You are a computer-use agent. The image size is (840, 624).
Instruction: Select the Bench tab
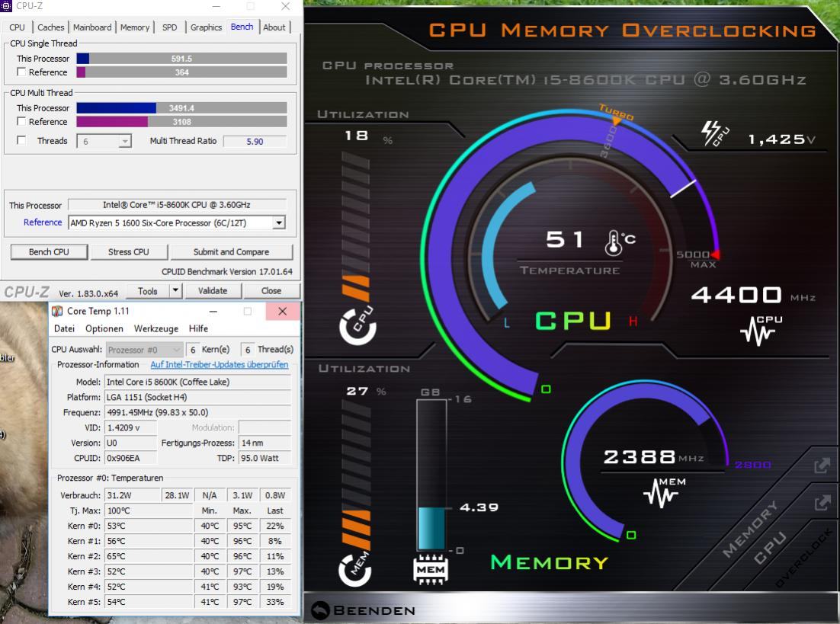(x=242, y=27)
